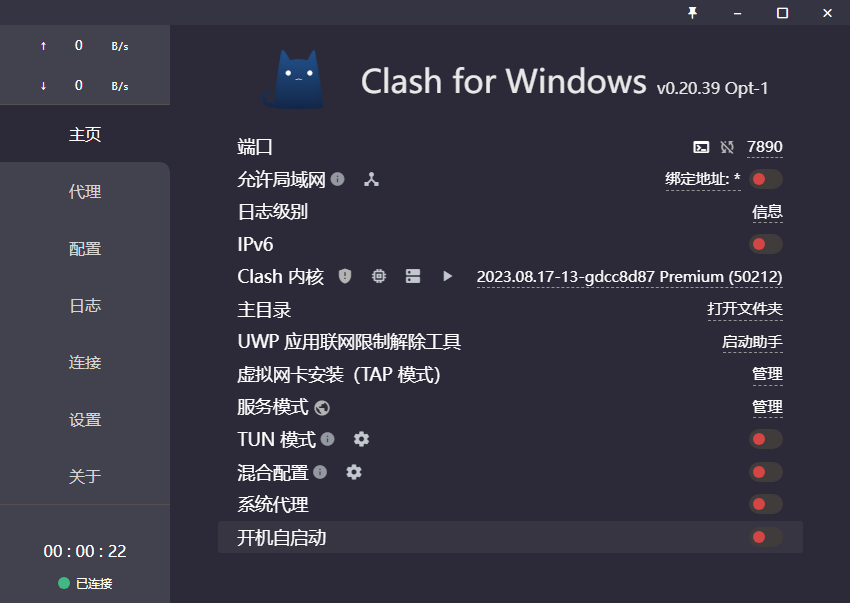Enable the 允许局域网 toggle
850x603 pixels.
coord(765,179)
